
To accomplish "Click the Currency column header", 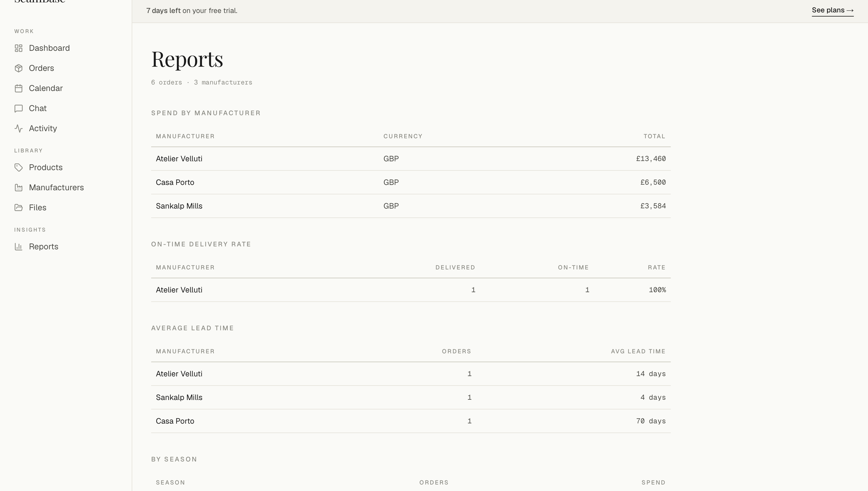I will pos(403,136).
